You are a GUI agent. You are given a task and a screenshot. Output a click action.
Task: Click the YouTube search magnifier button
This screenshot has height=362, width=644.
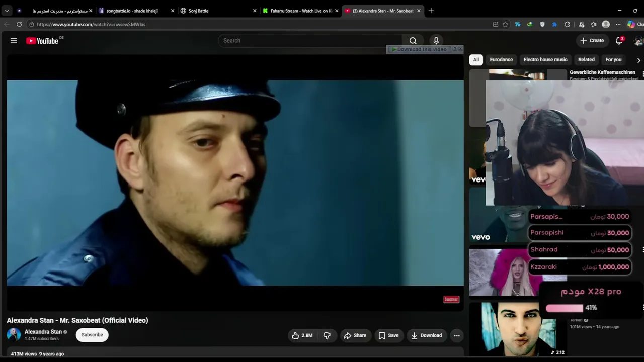(413, 41)
